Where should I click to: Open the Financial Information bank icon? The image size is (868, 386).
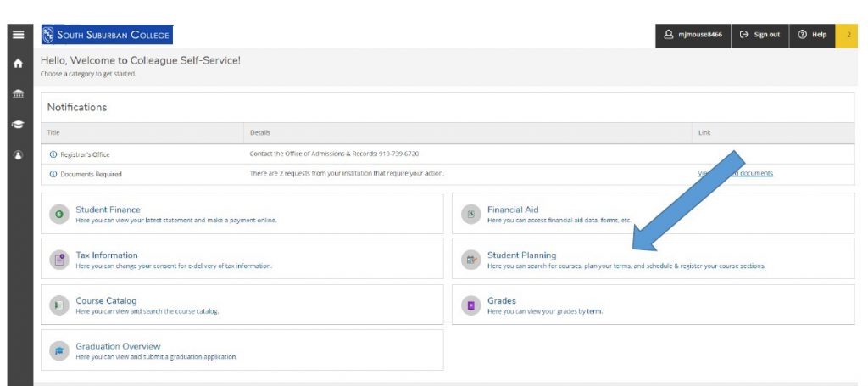tap(18, 94)
